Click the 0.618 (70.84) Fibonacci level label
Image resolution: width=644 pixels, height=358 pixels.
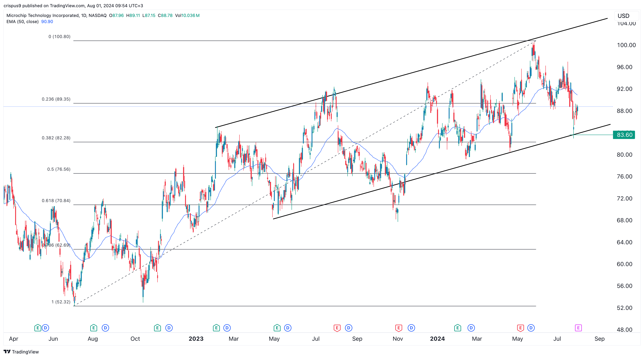pyautogui.click(x=56, y=201)
